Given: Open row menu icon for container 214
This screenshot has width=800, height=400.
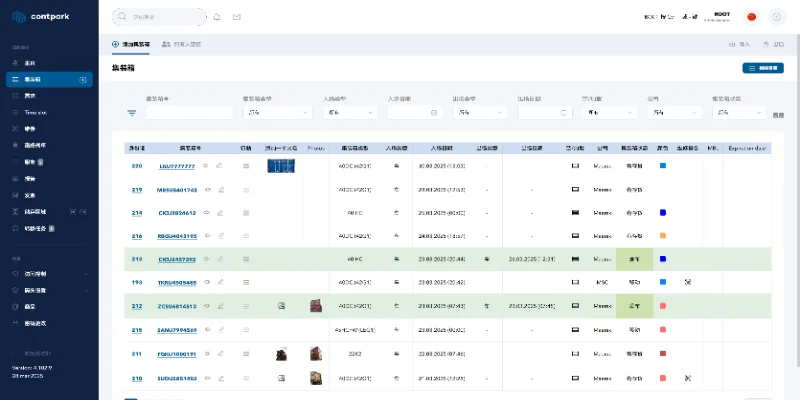Looking at the screenshot, I should (246, 213).
